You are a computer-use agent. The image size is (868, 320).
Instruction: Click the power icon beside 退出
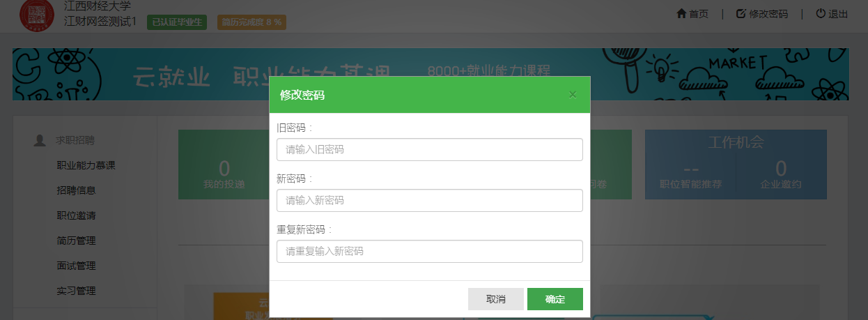(821, 13)
